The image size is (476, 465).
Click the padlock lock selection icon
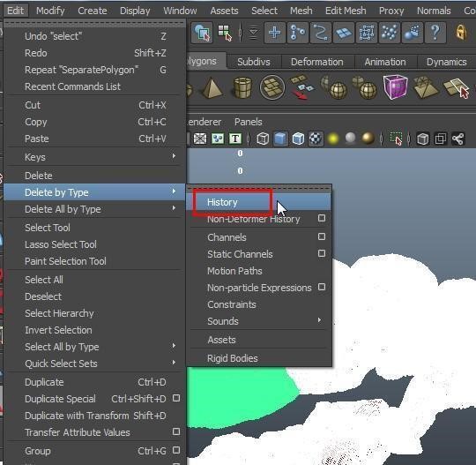460,32
